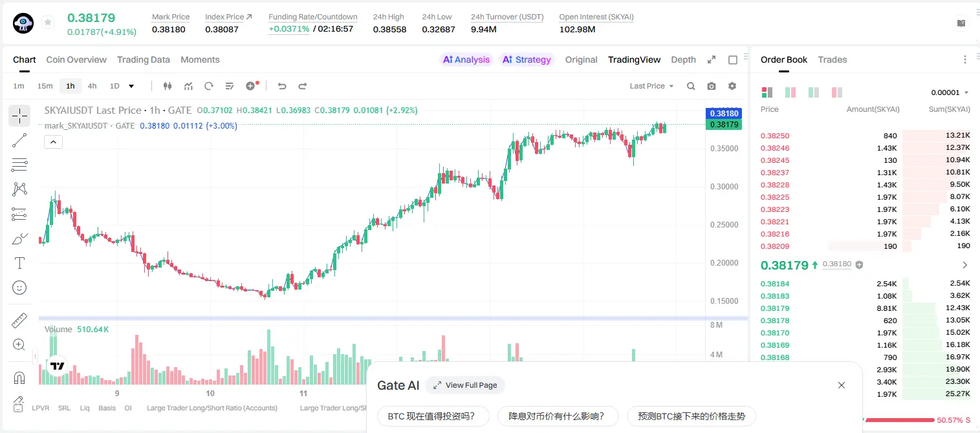The image size is (980, 433).
Task: Open chart settings gear icon
Action: point(732,86)
